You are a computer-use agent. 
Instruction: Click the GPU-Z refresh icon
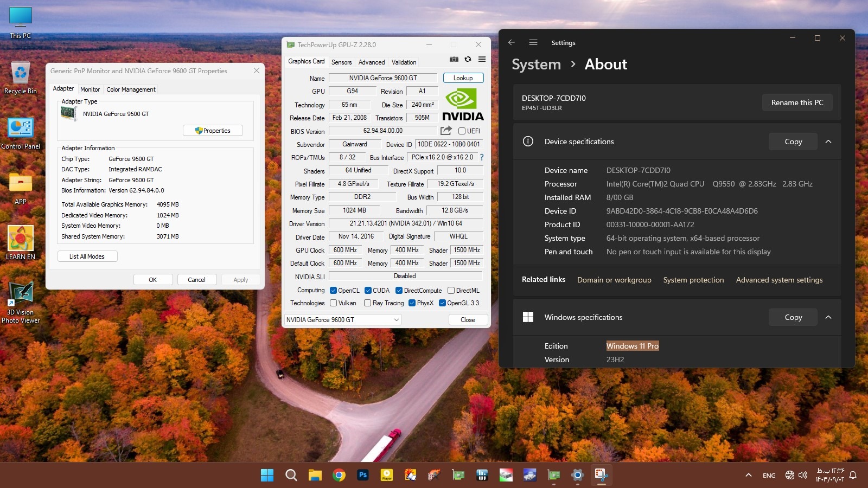click(x=468, y=60)
